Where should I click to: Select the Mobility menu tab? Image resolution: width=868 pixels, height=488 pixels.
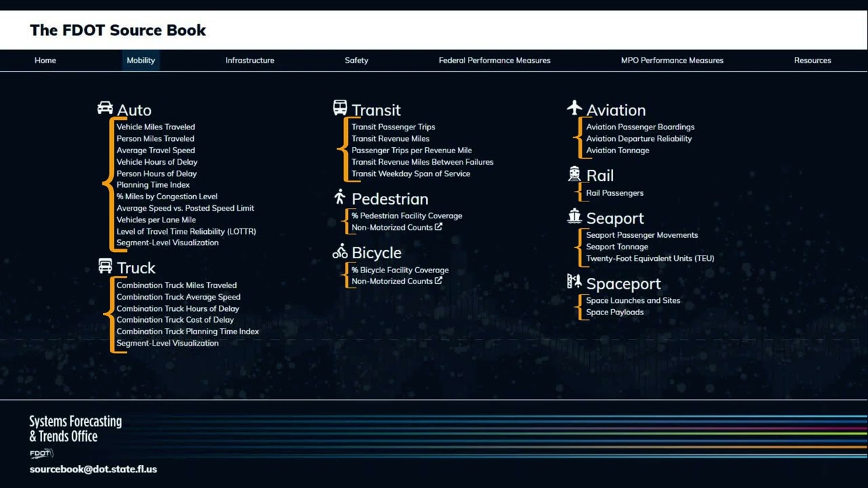141,60
